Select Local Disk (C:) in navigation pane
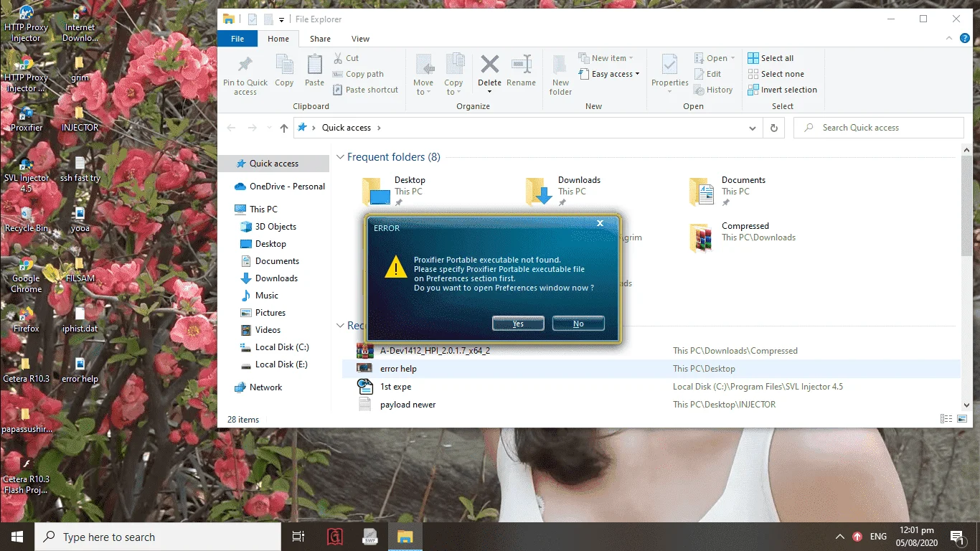980x551 pixels. click(x=282, y=347)
